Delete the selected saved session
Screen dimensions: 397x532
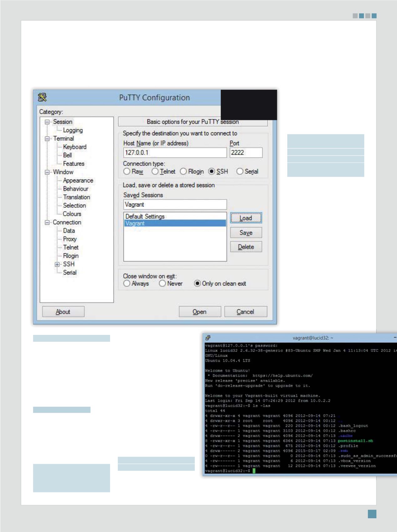pyautogui.click(x=246, y=247)
